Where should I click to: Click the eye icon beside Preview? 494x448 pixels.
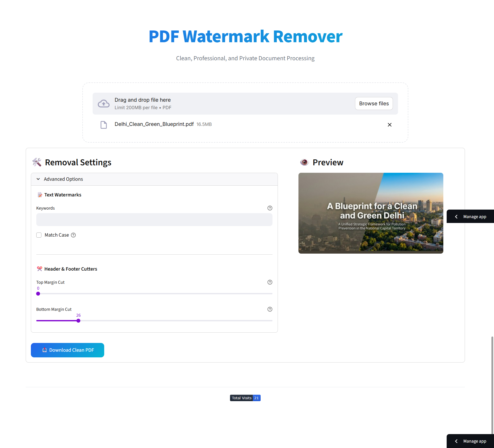[x=304, y=162]
